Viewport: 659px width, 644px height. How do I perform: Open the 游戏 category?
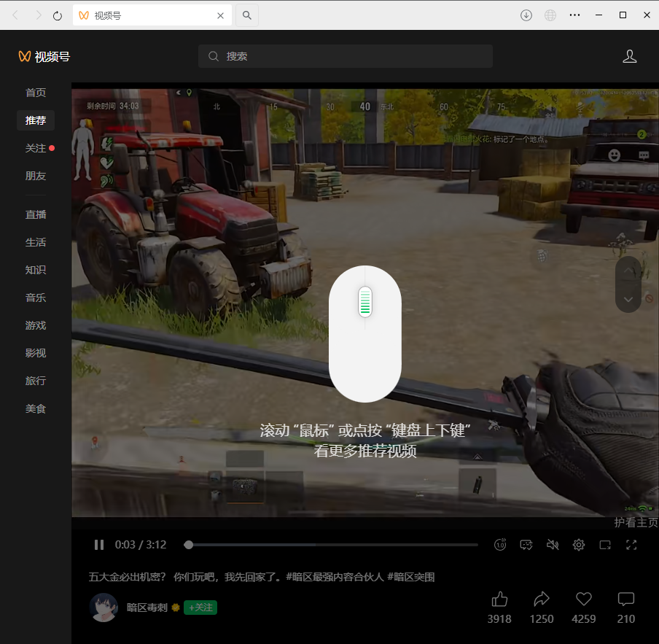coord(36,325)
